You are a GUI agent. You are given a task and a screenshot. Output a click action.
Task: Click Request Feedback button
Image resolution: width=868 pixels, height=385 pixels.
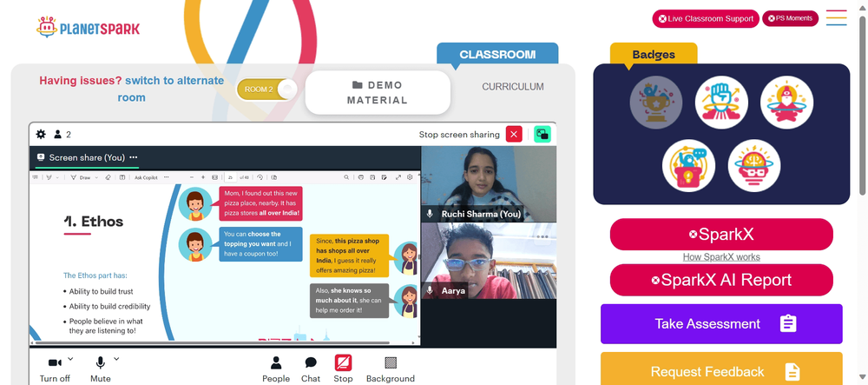[721, 370]
